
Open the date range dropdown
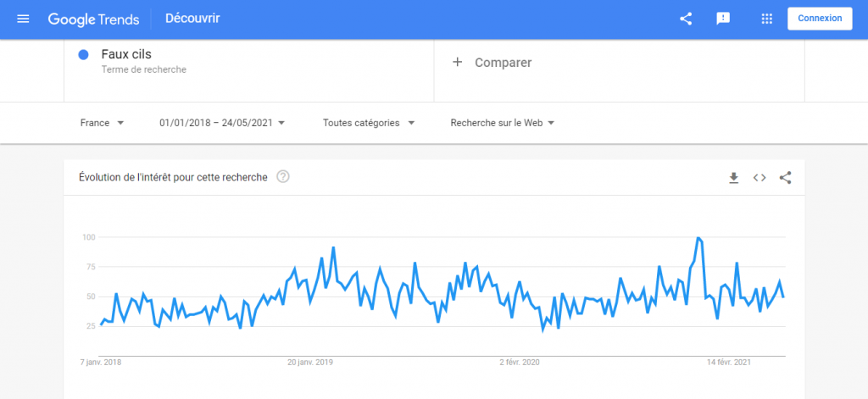coord(222,123)
